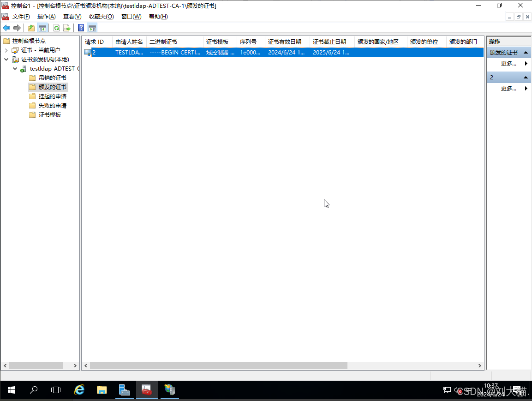Click right arrow of tree pane scrollbar
The height and width of the screenshot is (401, 532).
75,366
